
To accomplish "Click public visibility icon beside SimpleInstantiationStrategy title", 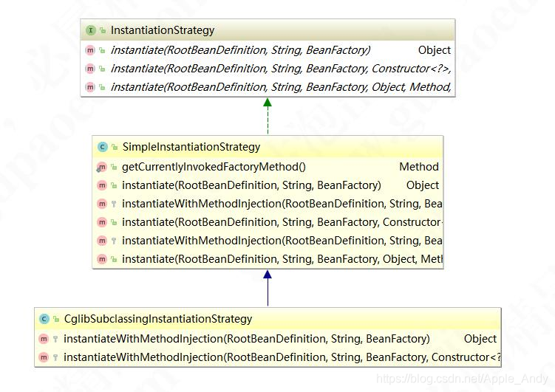I will pyautogui.click(x=115, y=147).
